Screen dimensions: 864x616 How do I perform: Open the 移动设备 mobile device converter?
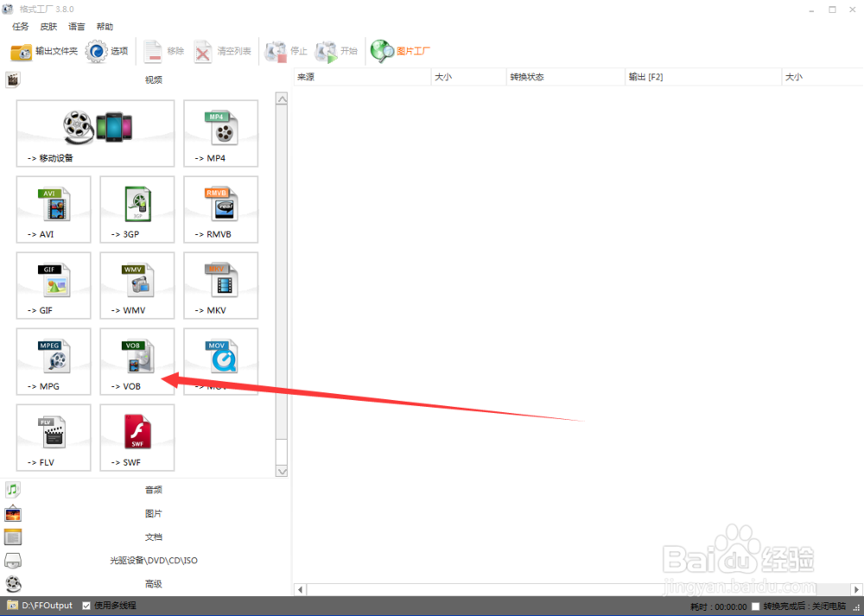click(95, 133)
